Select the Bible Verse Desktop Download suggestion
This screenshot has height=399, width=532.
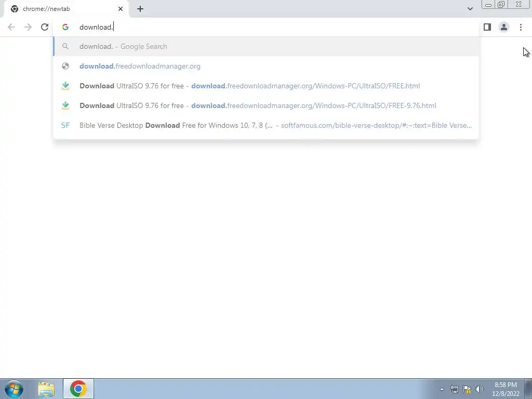(266, 125)
